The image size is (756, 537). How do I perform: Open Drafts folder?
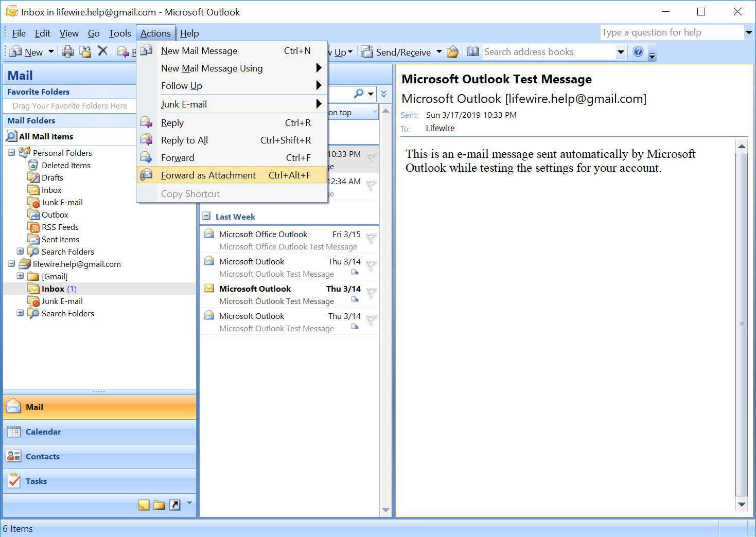pyautogui.click(x=52, y=177)
